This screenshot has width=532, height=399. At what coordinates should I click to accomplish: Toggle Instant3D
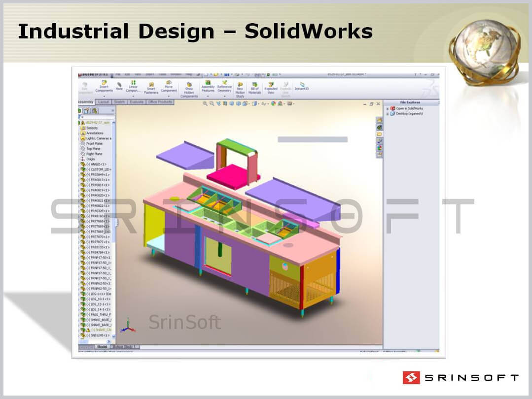pos(302,86)
